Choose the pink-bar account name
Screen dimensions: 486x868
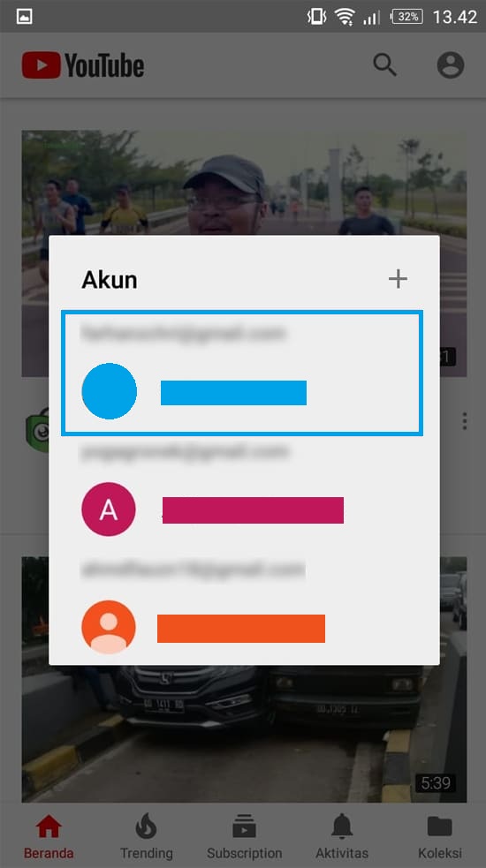point(253,509)
